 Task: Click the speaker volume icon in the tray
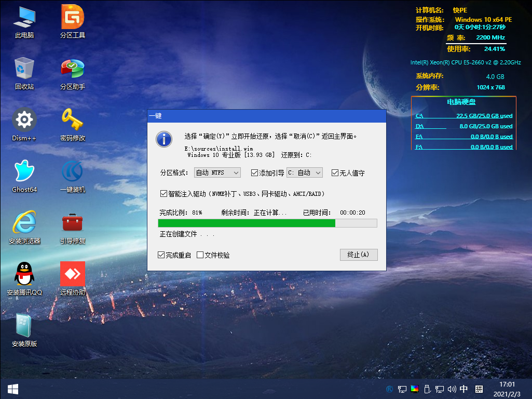(452, 389)
